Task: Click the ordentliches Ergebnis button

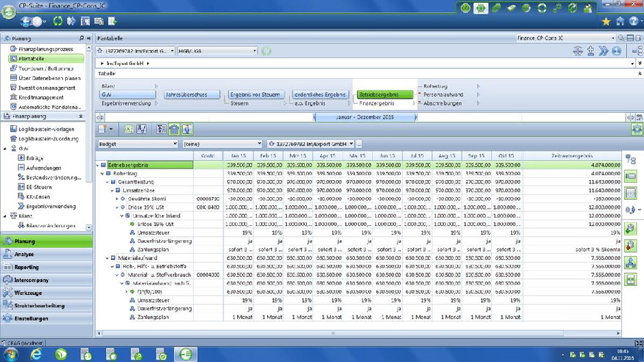Action: (x=321, y=94)
